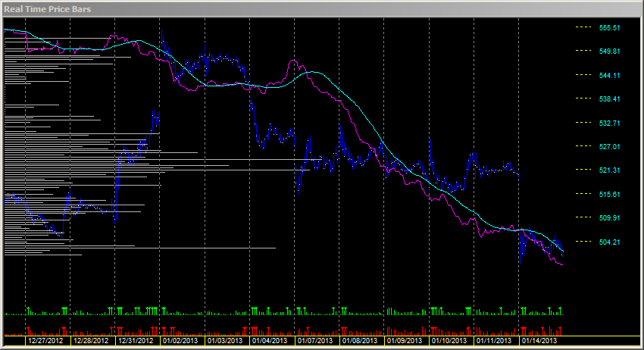644x350 pixels.
Task: Click the 527.01 price level label
Action: (x=609, y=147)
